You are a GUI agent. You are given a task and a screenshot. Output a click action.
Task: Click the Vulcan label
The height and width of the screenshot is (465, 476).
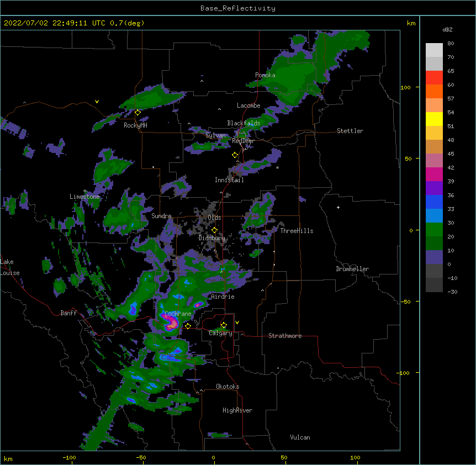tap(300, 437)
